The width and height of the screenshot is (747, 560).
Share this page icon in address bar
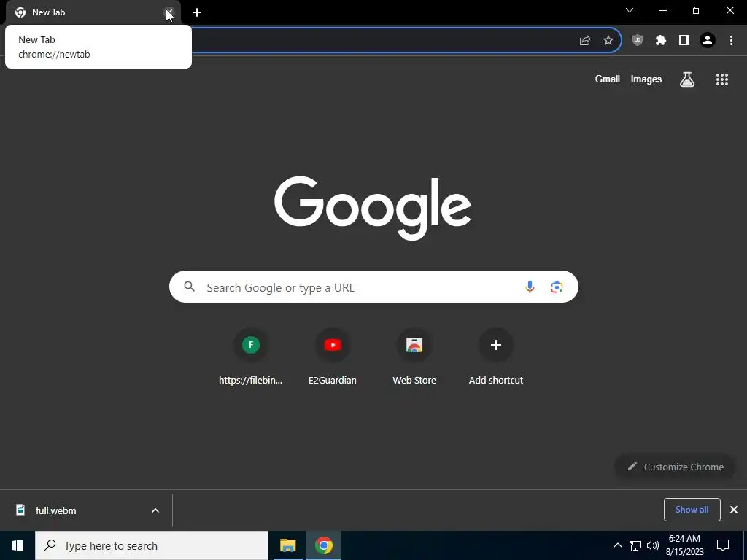pos(585,41)
